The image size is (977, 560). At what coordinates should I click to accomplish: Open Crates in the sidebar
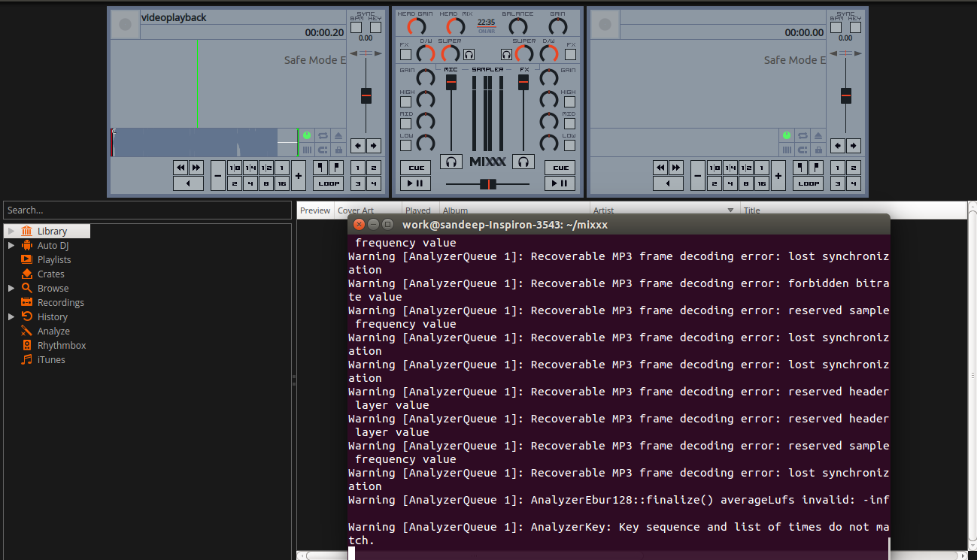(51, 274)
